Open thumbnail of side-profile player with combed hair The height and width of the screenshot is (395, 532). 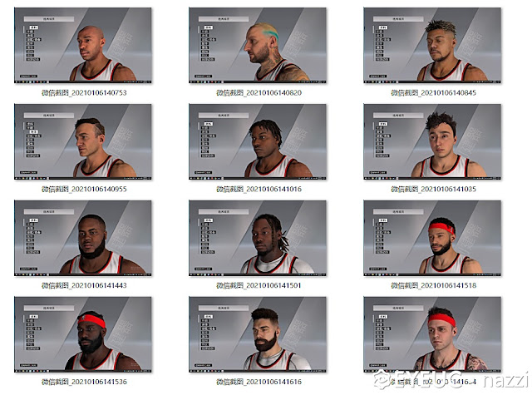tap(83, 142)
